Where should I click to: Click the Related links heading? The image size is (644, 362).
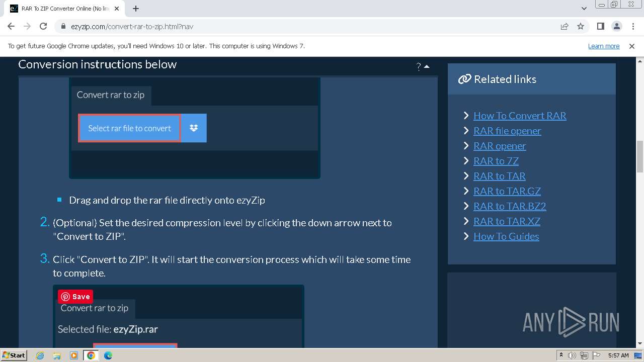[x=505, y=79]
